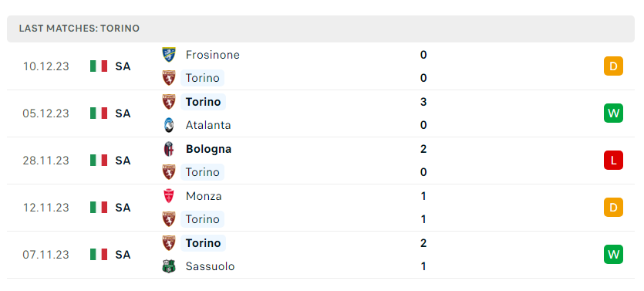Image resolution: width=644 pixels, height=291 pixels.
Task: Click the Bologna club crest icon
Action: click(168, 149)
